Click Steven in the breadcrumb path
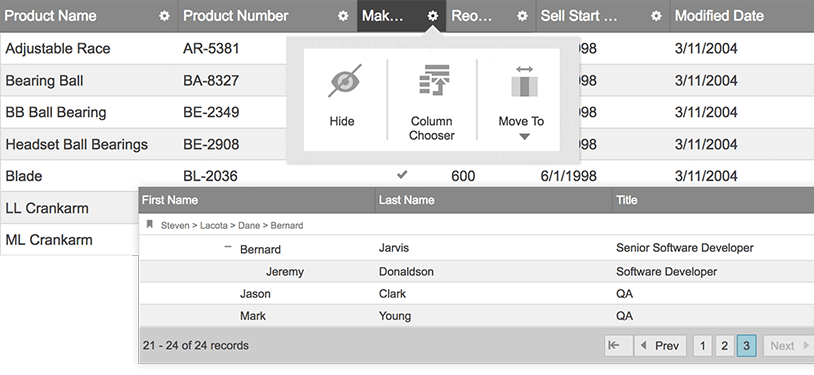This screenshot has width=814, height=375. 175,225
